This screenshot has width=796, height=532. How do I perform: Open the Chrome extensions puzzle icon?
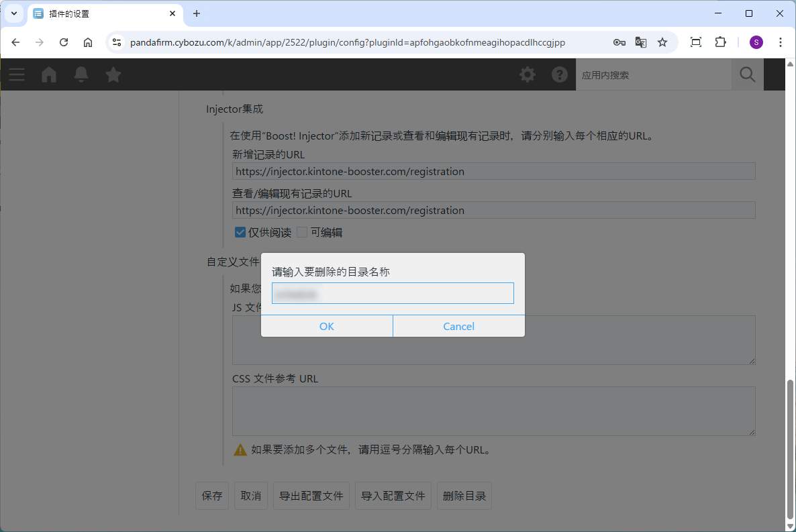point(720,42)
